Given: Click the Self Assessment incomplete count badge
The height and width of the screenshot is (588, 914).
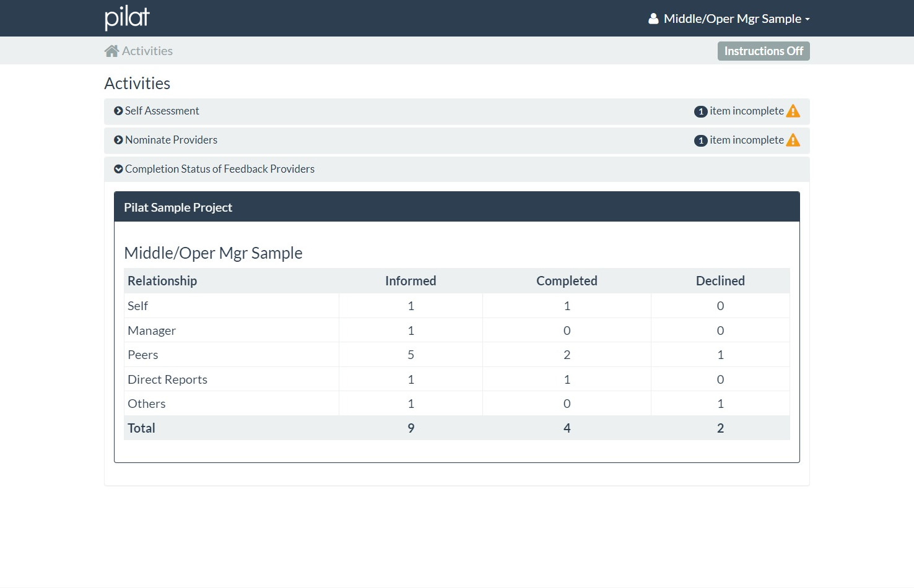Looking at the screenshot, I should pos(700,111).
